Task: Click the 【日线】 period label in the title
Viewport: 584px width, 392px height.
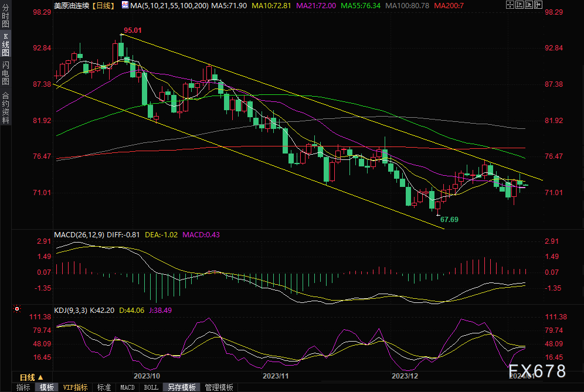Action: pyautogui.click(x=104, y=6)
